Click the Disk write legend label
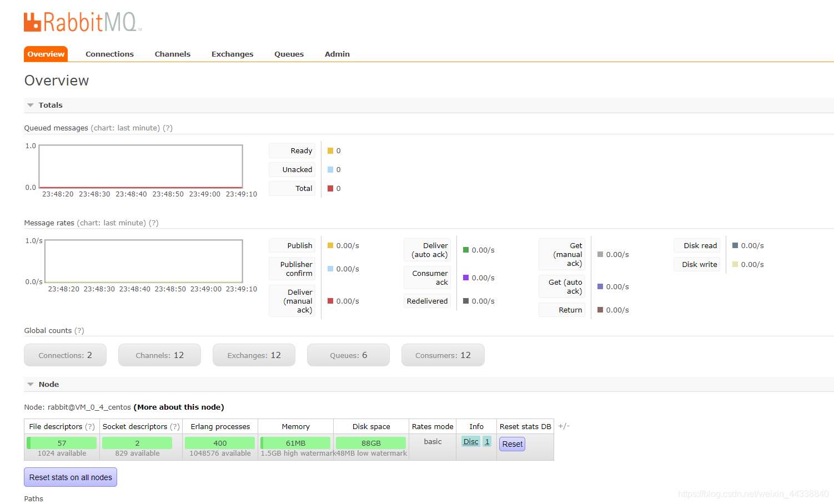The image size is (834, 504). (x=697, y=264)
